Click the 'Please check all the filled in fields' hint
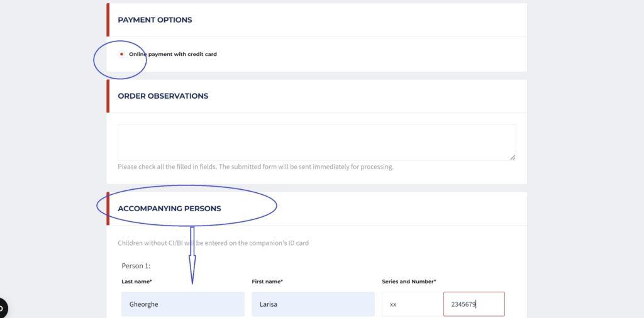This screenshot has width=644, height=318. (255, 167)
